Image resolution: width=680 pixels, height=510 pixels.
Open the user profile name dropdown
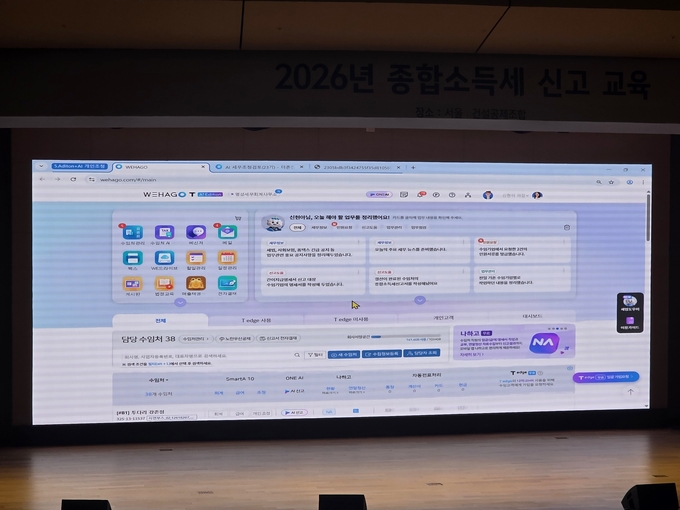pos(512,195)
